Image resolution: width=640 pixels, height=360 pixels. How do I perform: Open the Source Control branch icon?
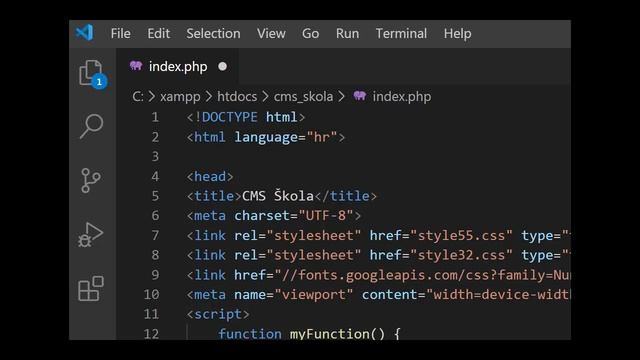[91, 180]
